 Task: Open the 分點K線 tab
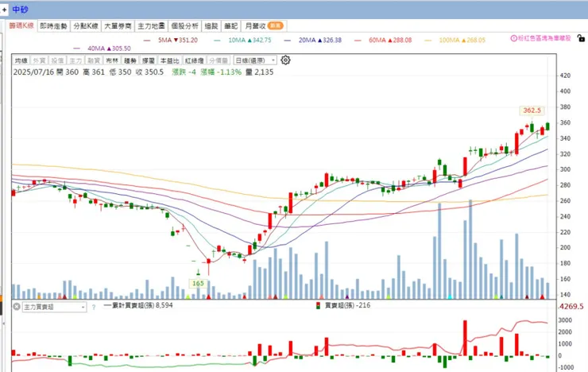pyautogui.click(x=86, y=26)
